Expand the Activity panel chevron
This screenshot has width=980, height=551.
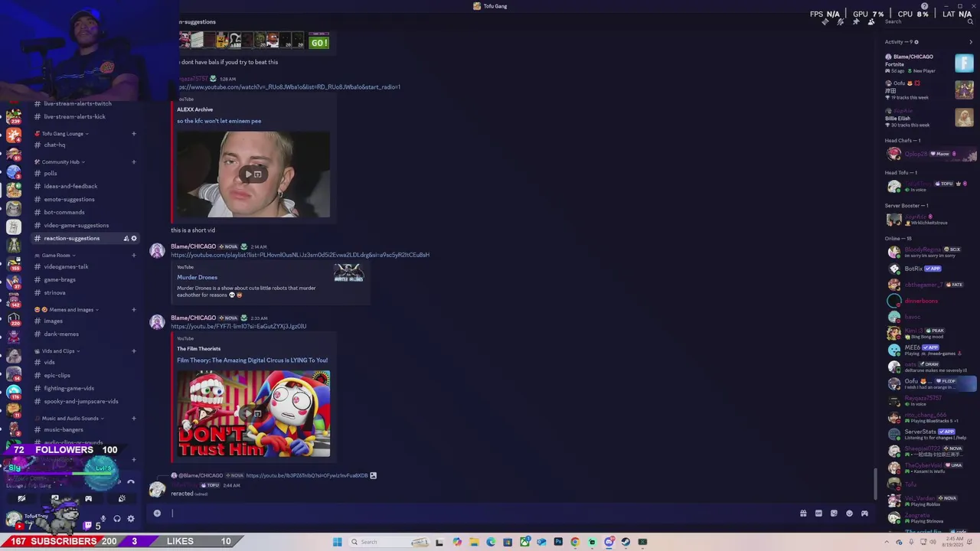[971, 42]
